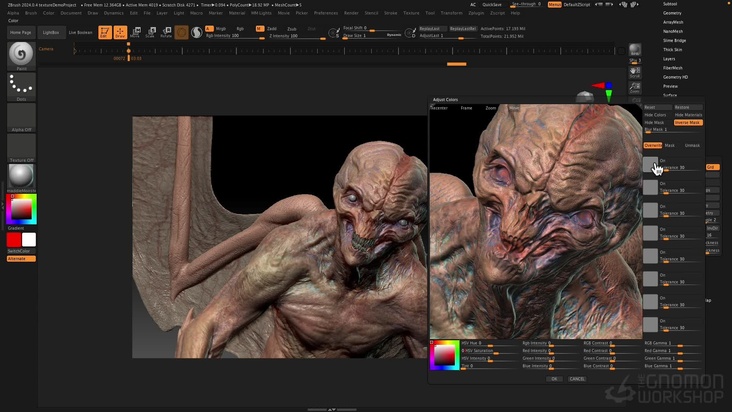The height and width of the screenshot is (412, 732).
Task: Open the material sphere selector
Action: [21, 177]
